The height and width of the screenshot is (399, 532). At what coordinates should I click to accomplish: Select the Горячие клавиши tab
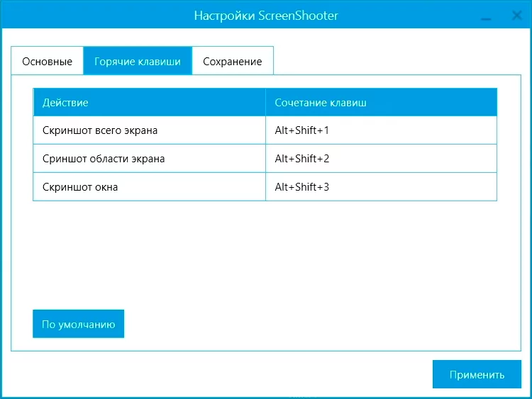click(x=138, y=61)
